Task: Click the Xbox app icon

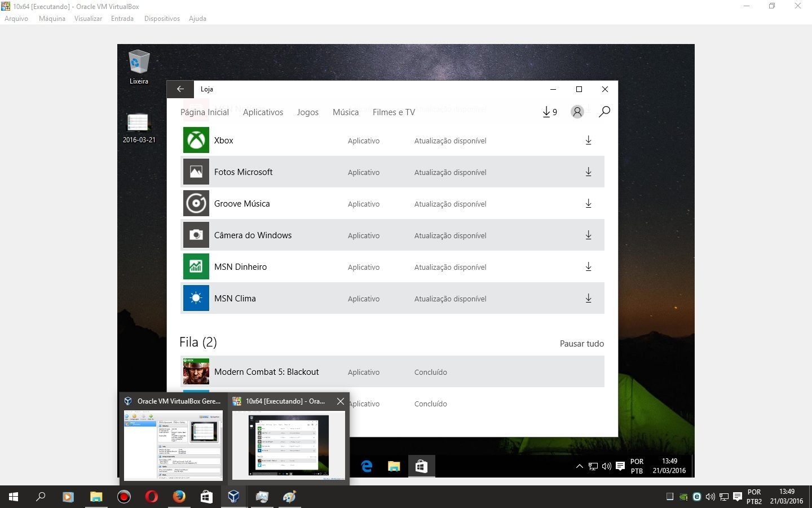Action: [x=196, y=140]
